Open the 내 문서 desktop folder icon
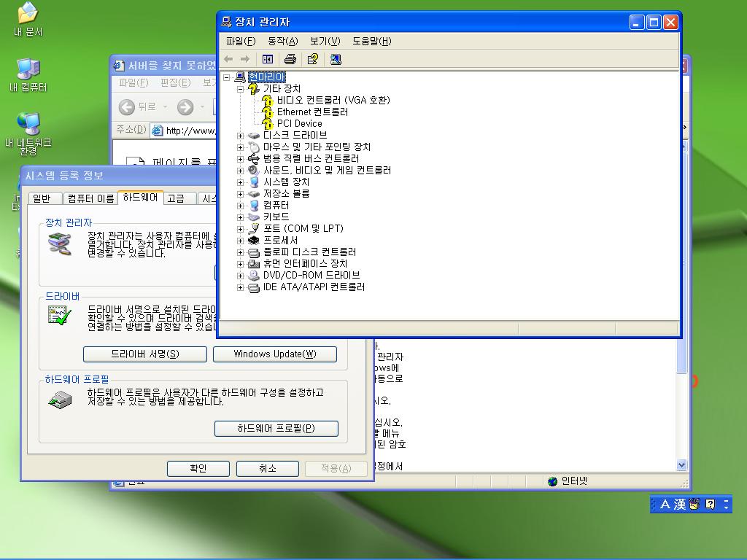747x560 pixels. pyautogui.click(x=28, y=19)
